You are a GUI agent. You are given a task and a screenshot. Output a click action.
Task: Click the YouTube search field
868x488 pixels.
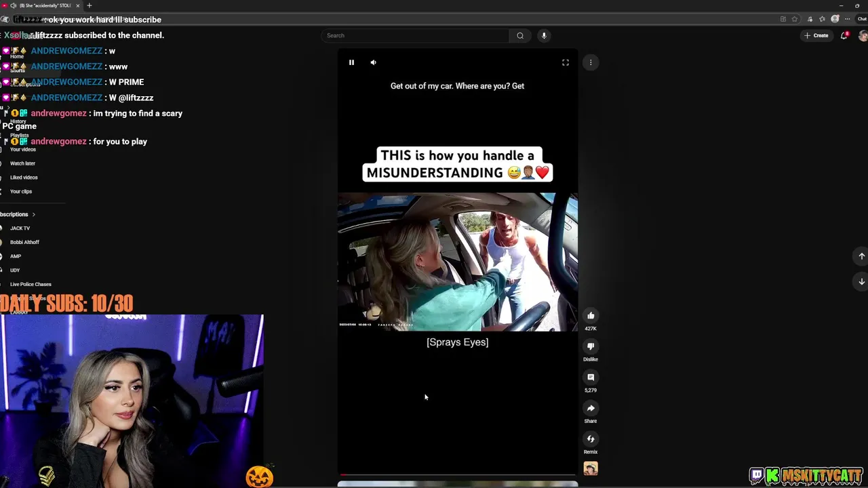(x=415, y=35)
